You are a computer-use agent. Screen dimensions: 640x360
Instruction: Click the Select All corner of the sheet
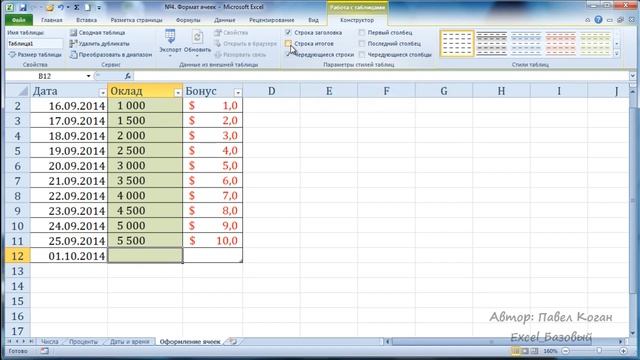tap(18, 91)
